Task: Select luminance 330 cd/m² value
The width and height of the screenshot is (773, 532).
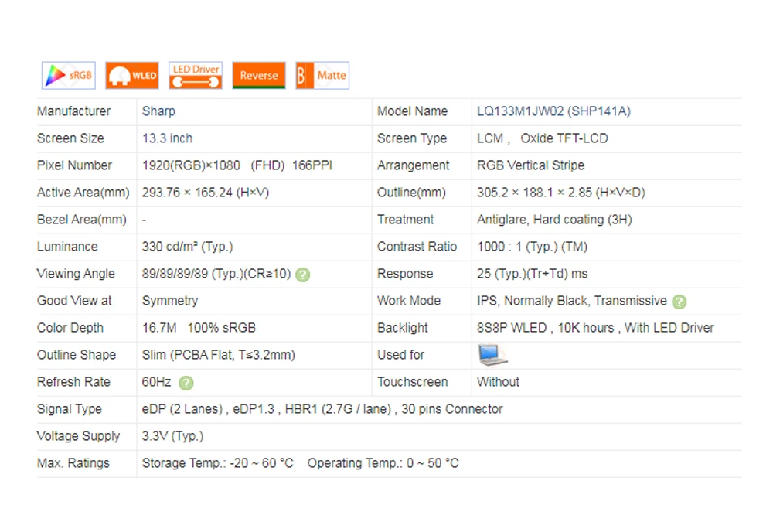Action: [x=187, y=247]
